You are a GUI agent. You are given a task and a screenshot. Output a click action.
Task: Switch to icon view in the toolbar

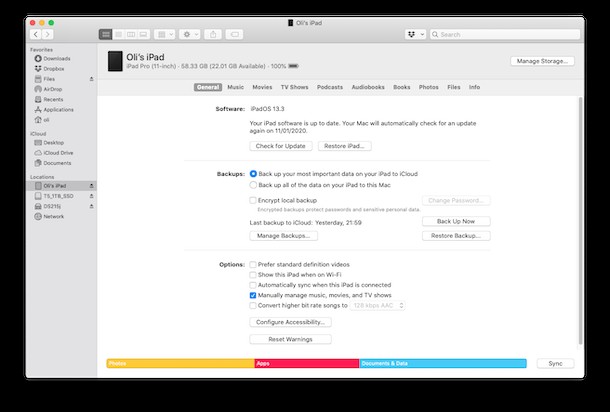[105, 35]
